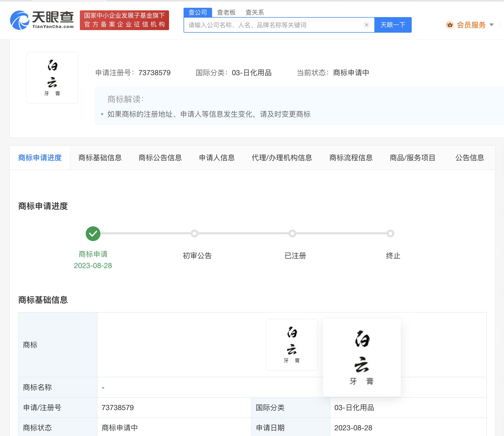Clear the search box with X icon
This screenshot has width=504, height=436.
[x=366, y=25]
